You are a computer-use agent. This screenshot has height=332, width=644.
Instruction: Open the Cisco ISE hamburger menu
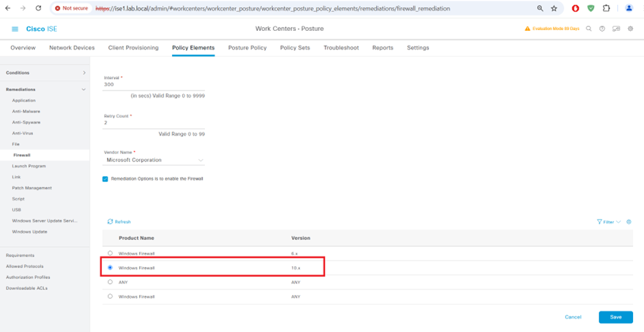point(15,29)
